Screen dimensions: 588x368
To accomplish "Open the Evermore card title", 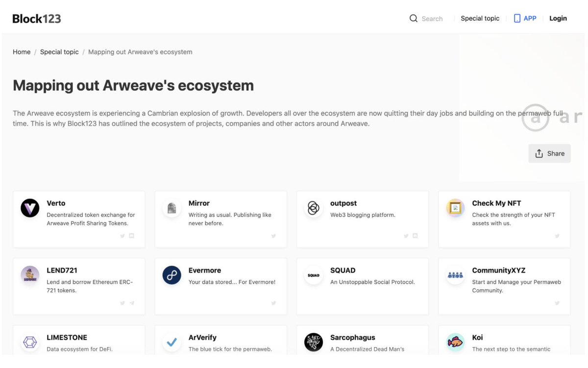I will [x=205, y=270].
